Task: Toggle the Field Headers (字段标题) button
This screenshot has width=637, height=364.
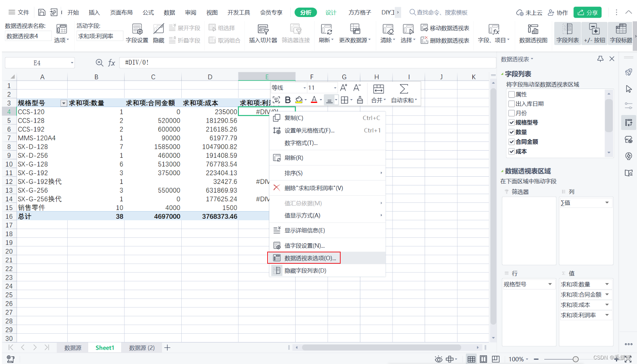Action: [621, 33]
